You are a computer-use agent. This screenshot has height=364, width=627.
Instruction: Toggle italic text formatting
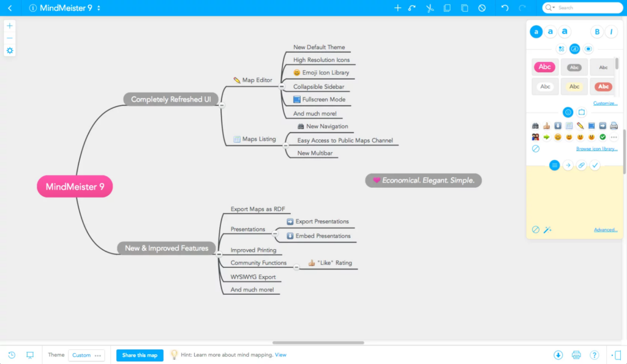[611, 32]
